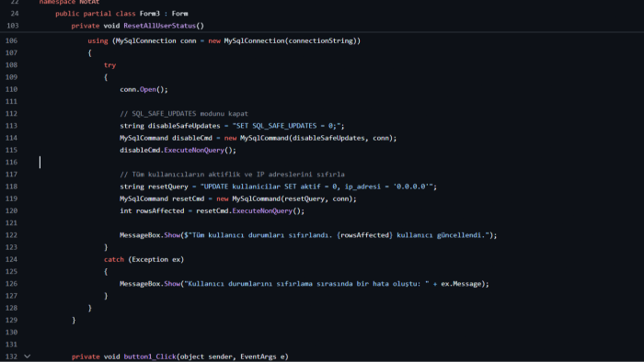Click 'ex.Message' on line 126
Viewport: 644px width, 362px height.
coord(461,284)
